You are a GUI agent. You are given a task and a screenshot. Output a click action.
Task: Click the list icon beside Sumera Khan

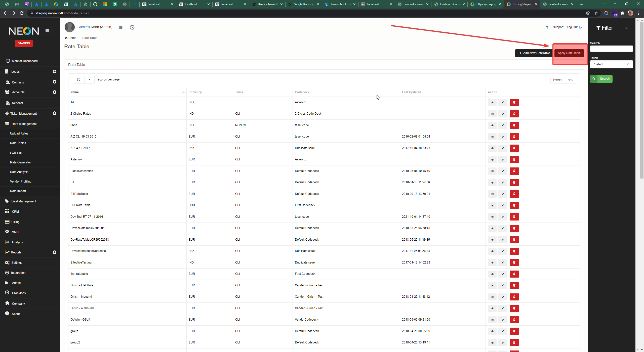(x=120, y=27)
